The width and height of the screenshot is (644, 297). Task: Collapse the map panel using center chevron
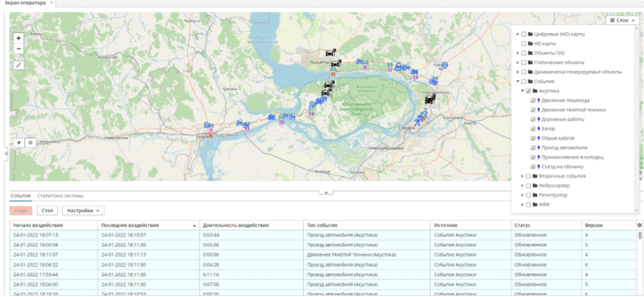[x=326, y=192]
